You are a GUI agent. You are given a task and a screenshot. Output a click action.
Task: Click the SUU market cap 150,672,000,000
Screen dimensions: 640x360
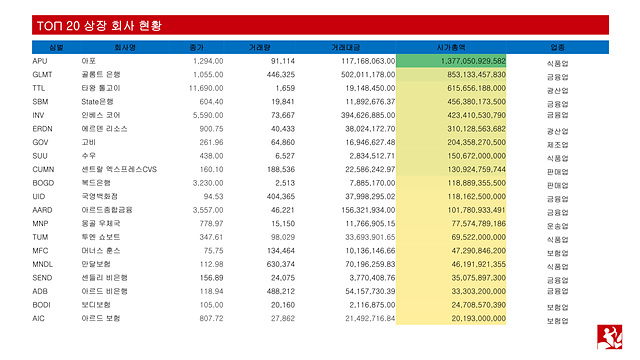point(477,156)
